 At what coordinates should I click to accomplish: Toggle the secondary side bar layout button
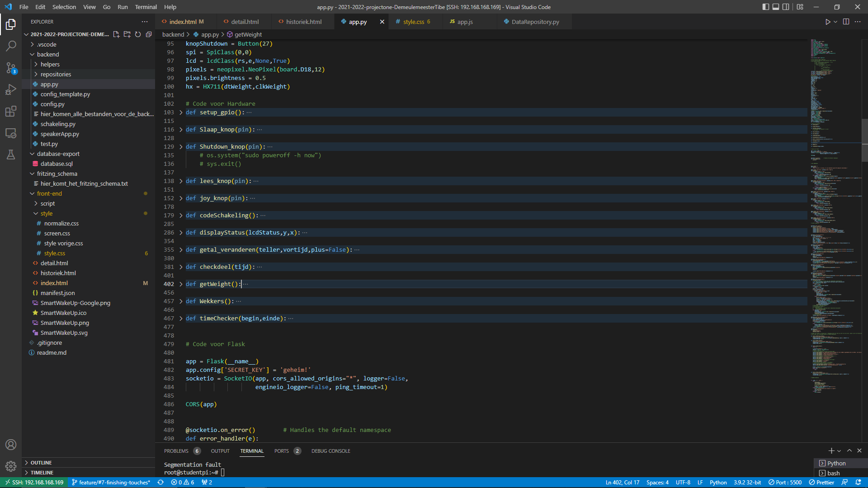click(x=786, y=7)
